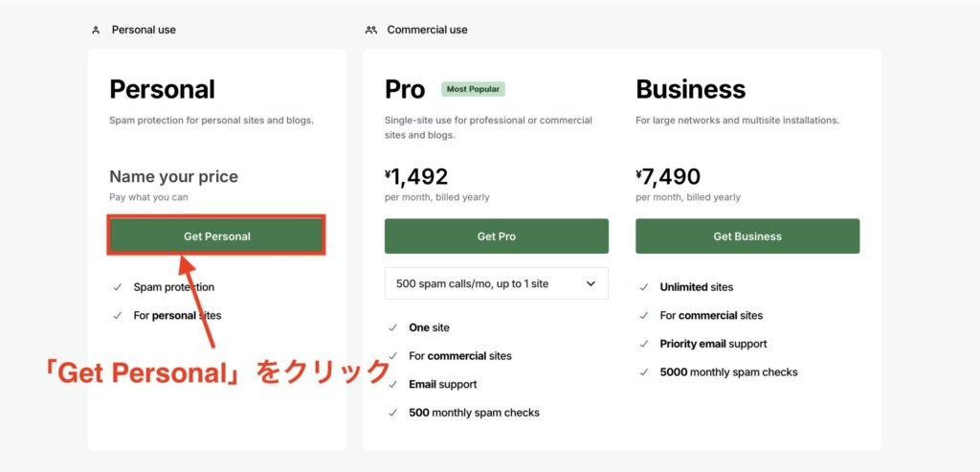
Task: Click checkmark icon beside Unlimited sites
Action: (x=643, y=287)
